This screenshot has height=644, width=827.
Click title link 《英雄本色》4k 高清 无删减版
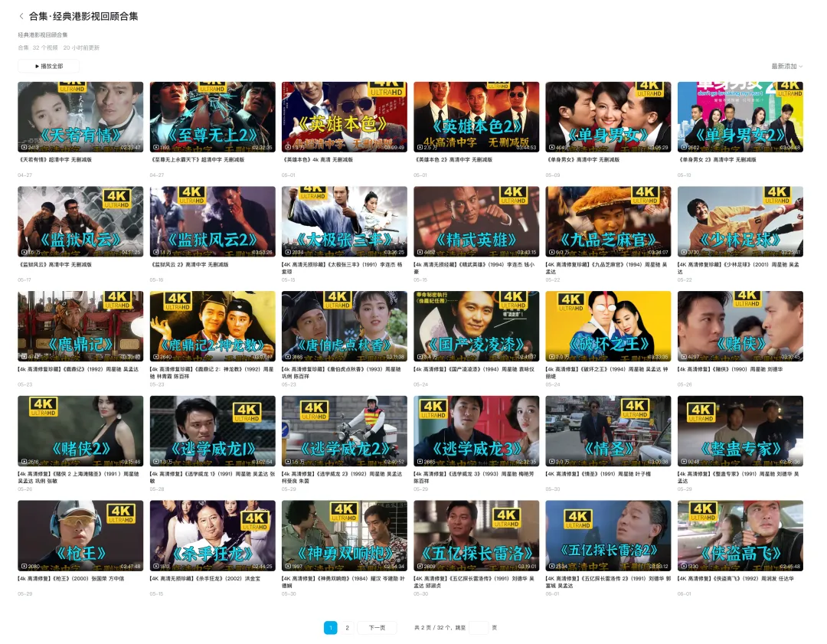pos(318,160)
